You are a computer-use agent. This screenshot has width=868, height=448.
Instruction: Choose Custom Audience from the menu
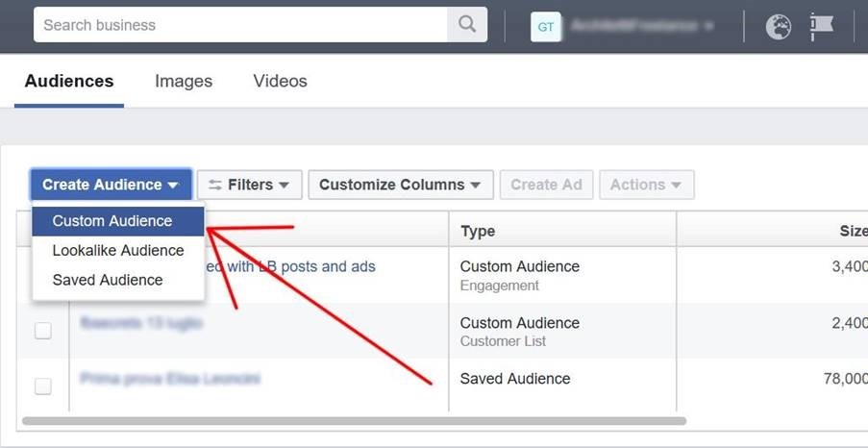[112, 221]
